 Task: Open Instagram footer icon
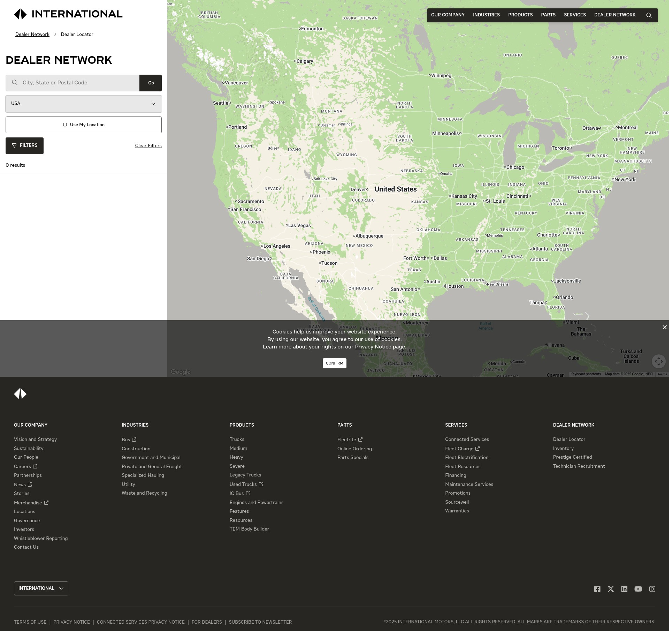point(652,589)
